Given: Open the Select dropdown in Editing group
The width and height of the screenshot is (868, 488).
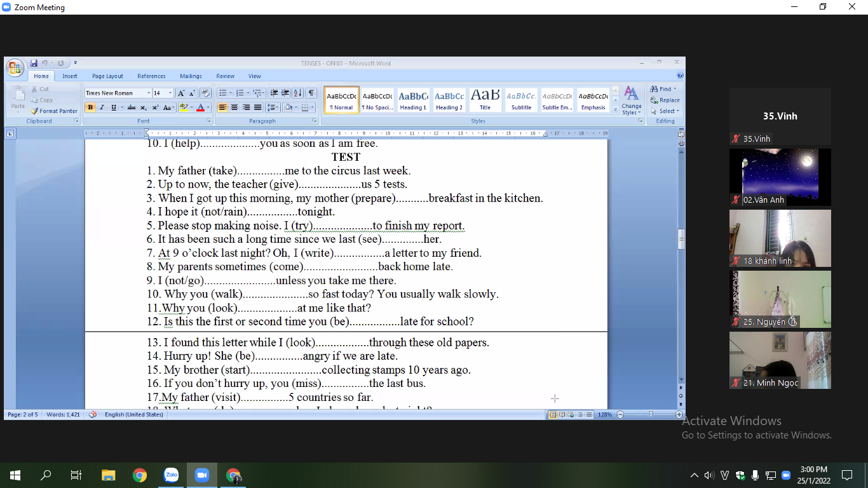Looking at the screenshot, I should click(x=665, y=111).
